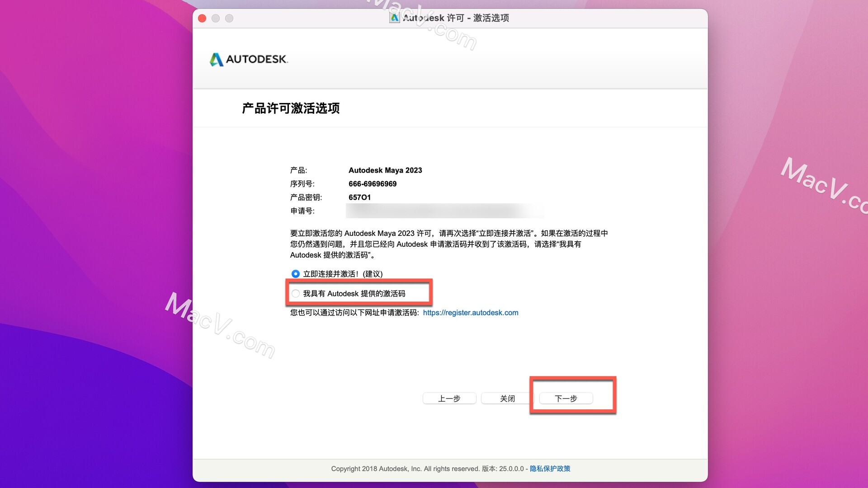Click the 下一步 button

(x=566, y=399)
